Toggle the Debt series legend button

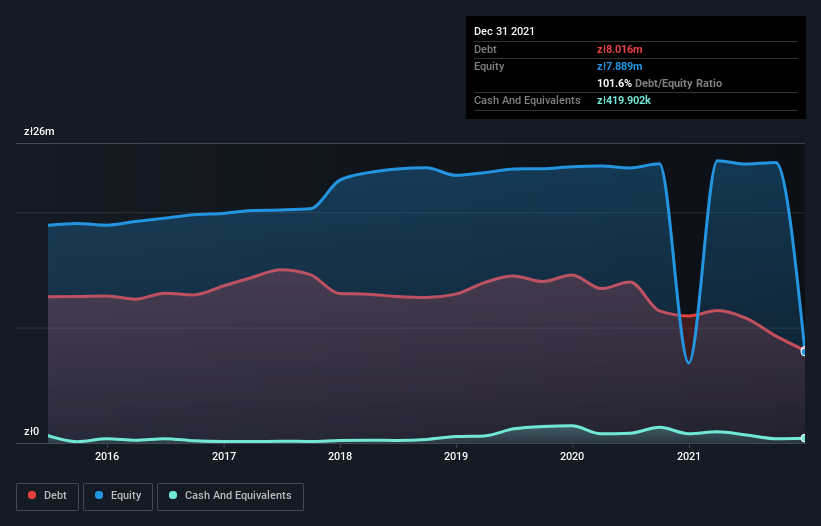pyautogui.click(x=48, y=496)
